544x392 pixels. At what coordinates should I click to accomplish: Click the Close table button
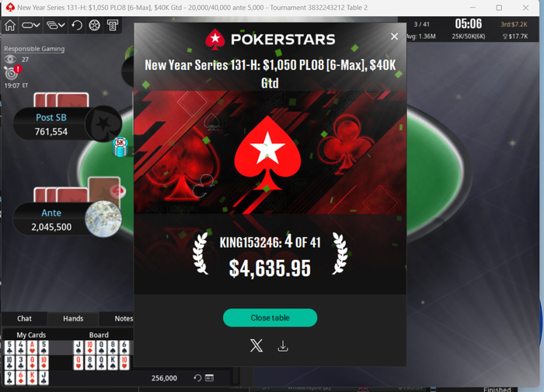click(270, 317)
